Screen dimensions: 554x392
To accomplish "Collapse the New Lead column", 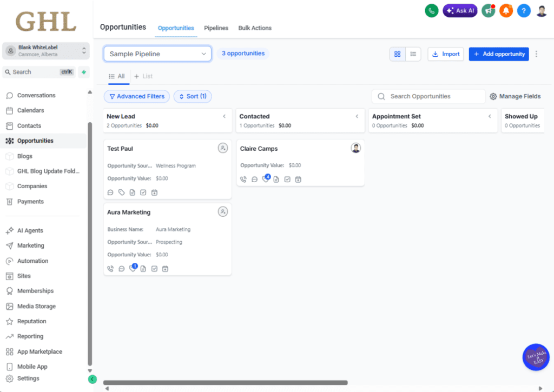I will (x=223, y=116).
